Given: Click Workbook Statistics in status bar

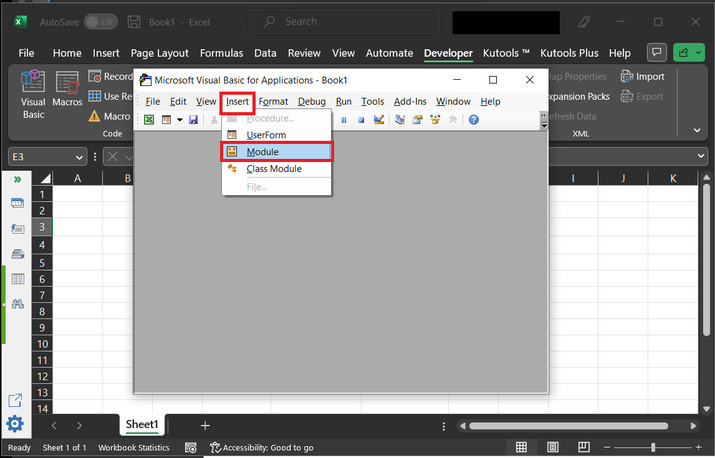Looking at the screenshot, I should [x=134, y=448].
